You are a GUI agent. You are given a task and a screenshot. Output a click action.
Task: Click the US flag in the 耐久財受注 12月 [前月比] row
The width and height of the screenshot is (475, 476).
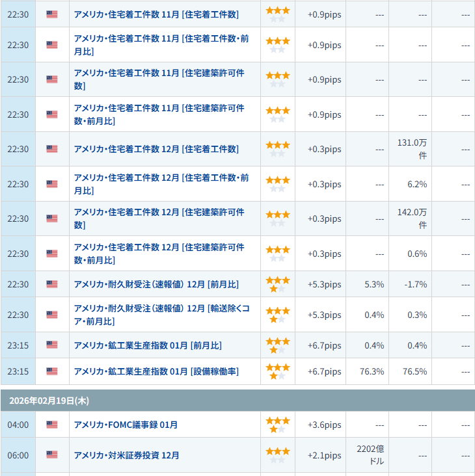(52, 284)
